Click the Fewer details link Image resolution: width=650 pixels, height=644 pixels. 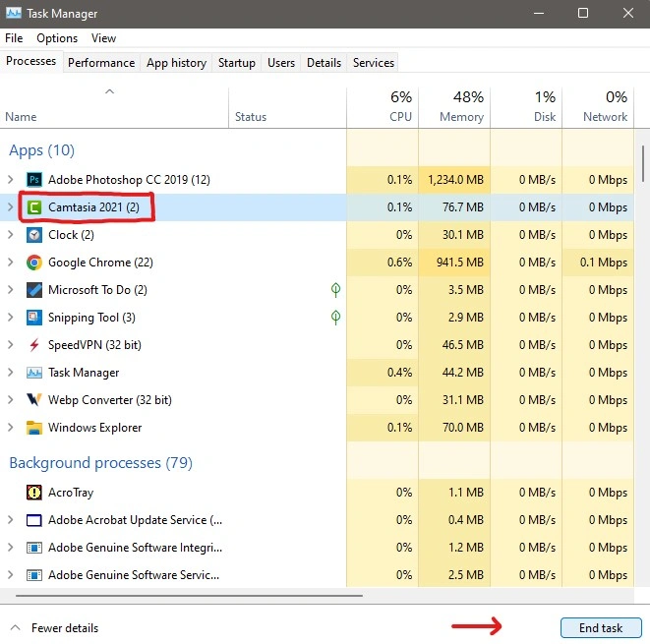pyautogui.click(x=65, y=628)
